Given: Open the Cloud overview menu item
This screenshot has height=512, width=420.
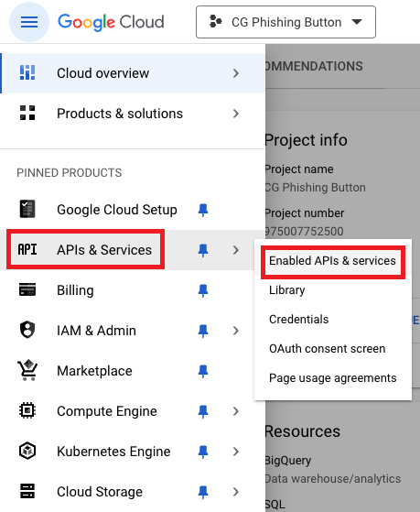Looking at the screenshot, I should (x=134, y=73).
